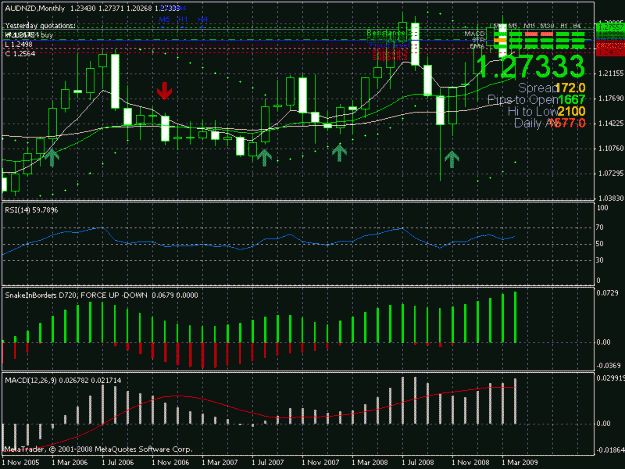Click the '1 Mar 2009' date label
Screen dimensions: 625x469
pyautogui.click(x=520, y=463)
